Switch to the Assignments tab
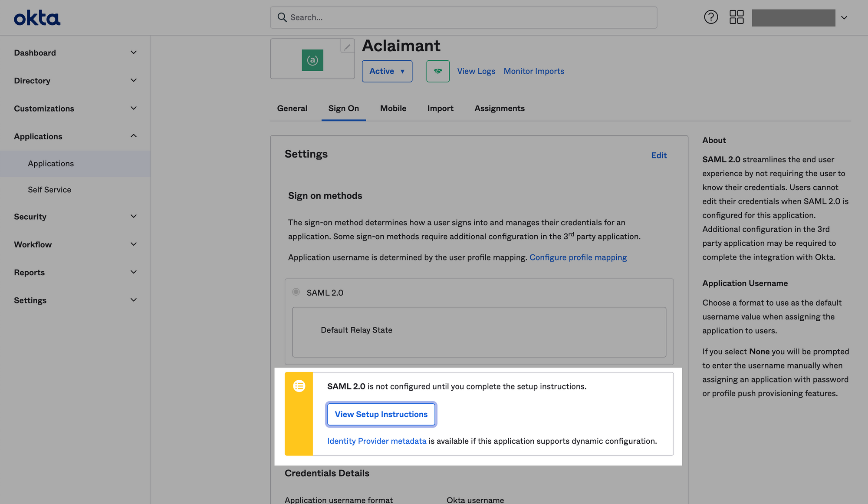 pos(500,108)
